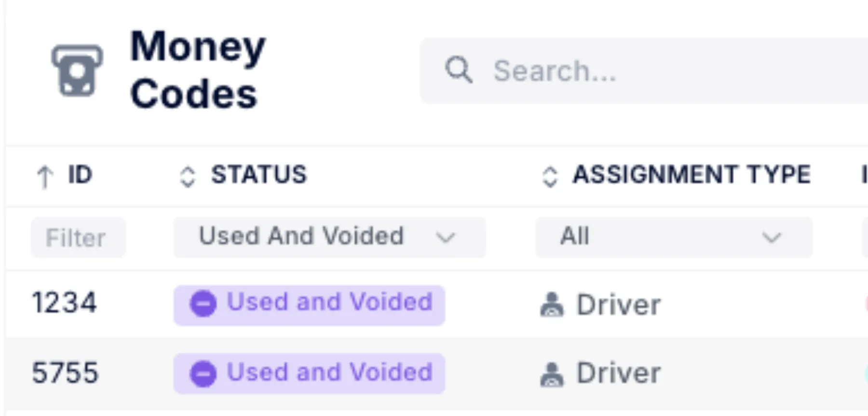This screenshot has height=416, width=868.
Task: Click the Status column sort arrows
Action: pyautogui.click(x=188, y=176)
